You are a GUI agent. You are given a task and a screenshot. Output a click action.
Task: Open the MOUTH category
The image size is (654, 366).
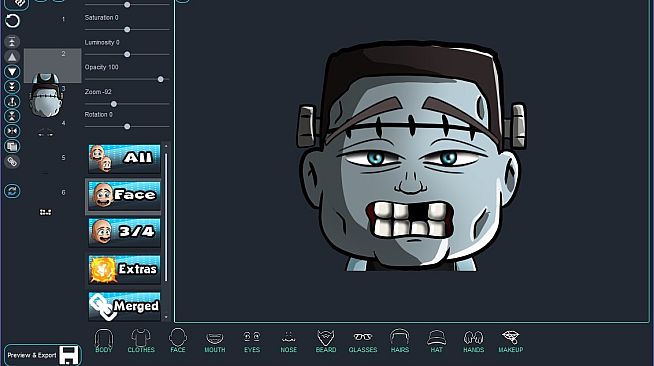click(215, 341)
